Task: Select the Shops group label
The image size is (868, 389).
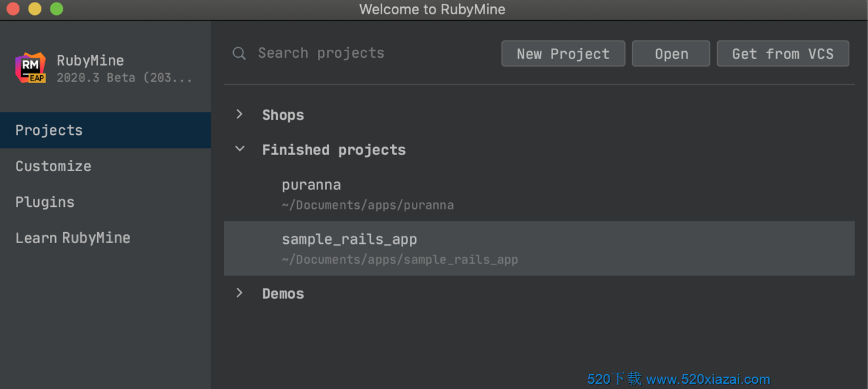Action: (283, 115)
